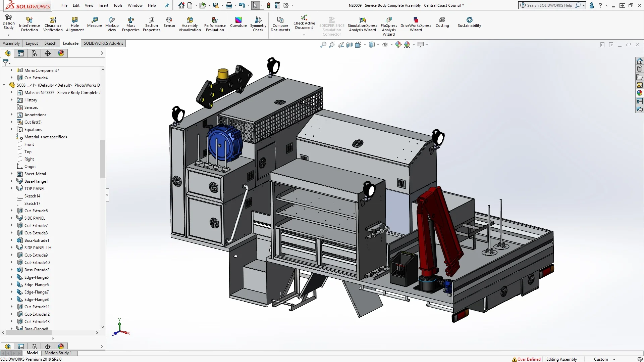Open Assembly Visualization
The height and width of the screenshot is (362, 644).
[190, 24]
